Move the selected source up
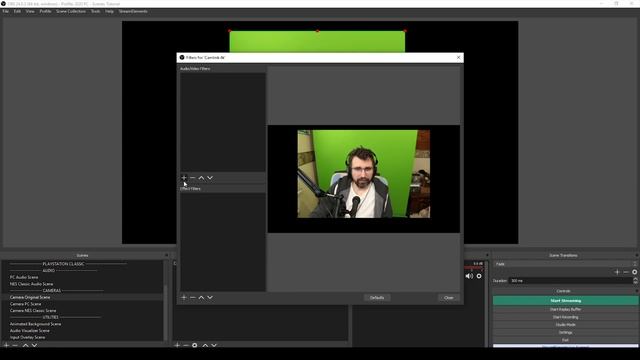 point(205,345)
